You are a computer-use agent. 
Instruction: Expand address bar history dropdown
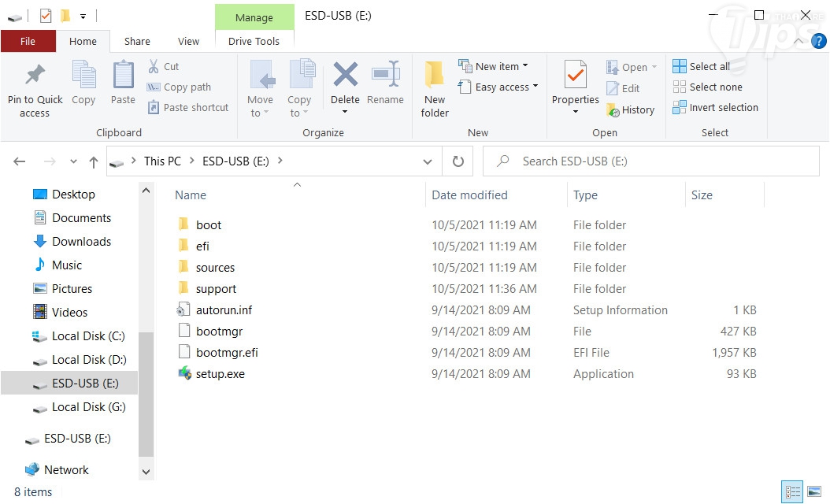[428, 161]
